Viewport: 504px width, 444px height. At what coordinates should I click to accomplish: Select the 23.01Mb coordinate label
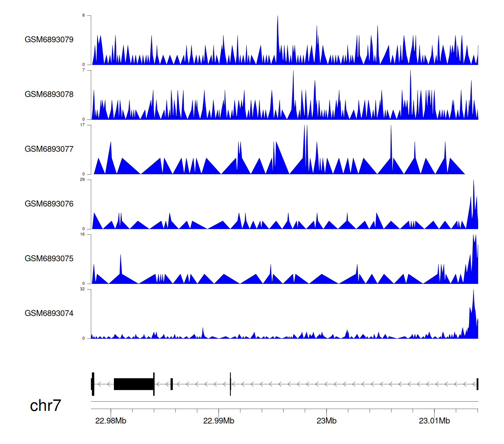pos(434,421)
